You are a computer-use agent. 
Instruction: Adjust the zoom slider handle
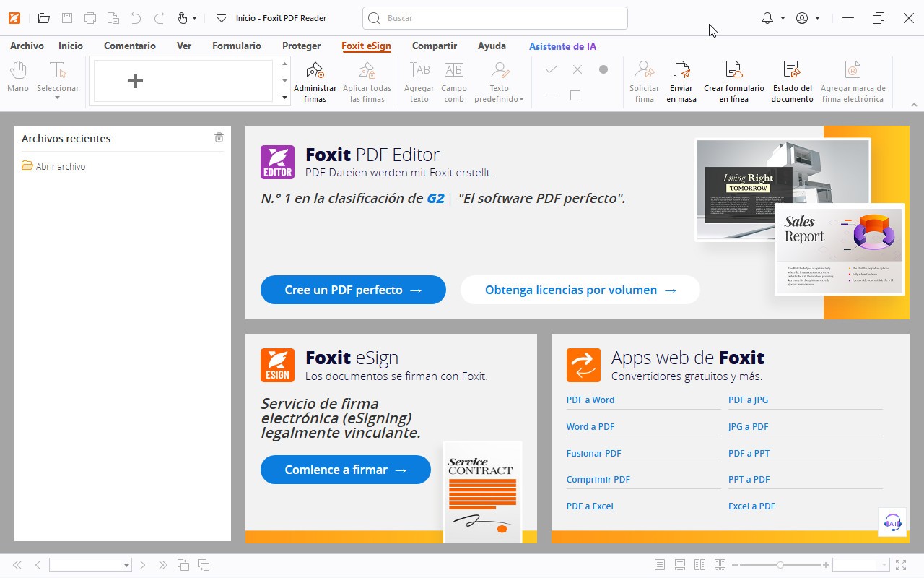tap(780, 565)
